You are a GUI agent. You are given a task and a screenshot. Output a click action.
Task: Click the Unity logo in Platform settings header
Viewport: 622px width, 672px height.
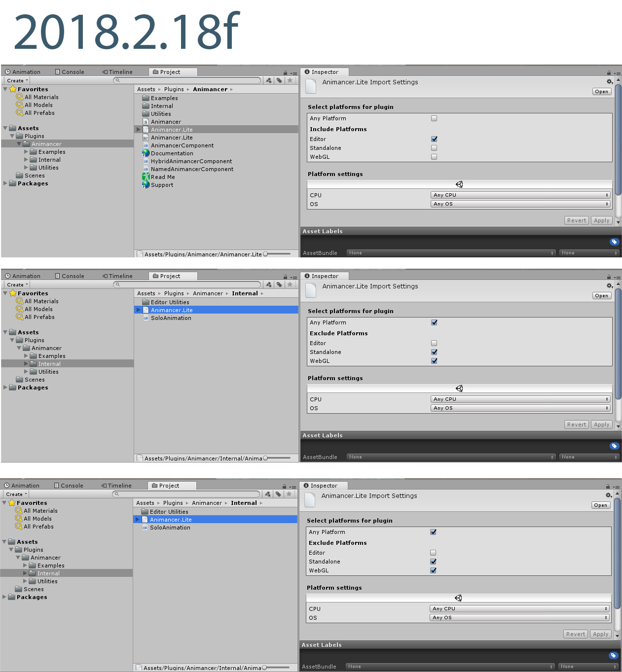click(459, 184)
